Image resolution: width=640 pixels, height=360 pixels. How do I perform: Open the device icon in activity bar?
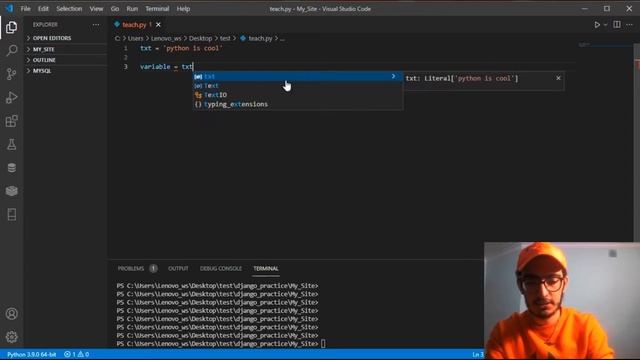(x=11, y=214)
